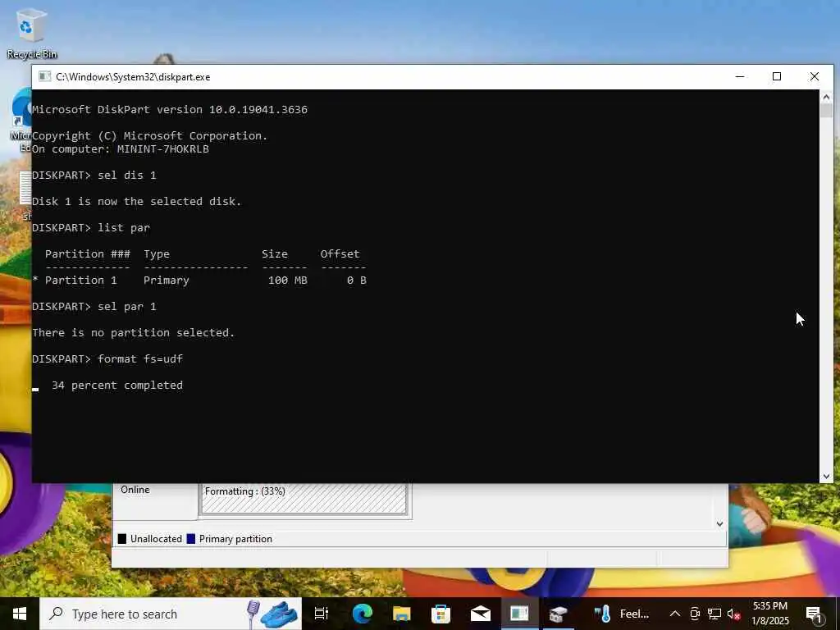Open Task View from the taskbar
Screen dimensions: 840x630
[x=321, y=614]
